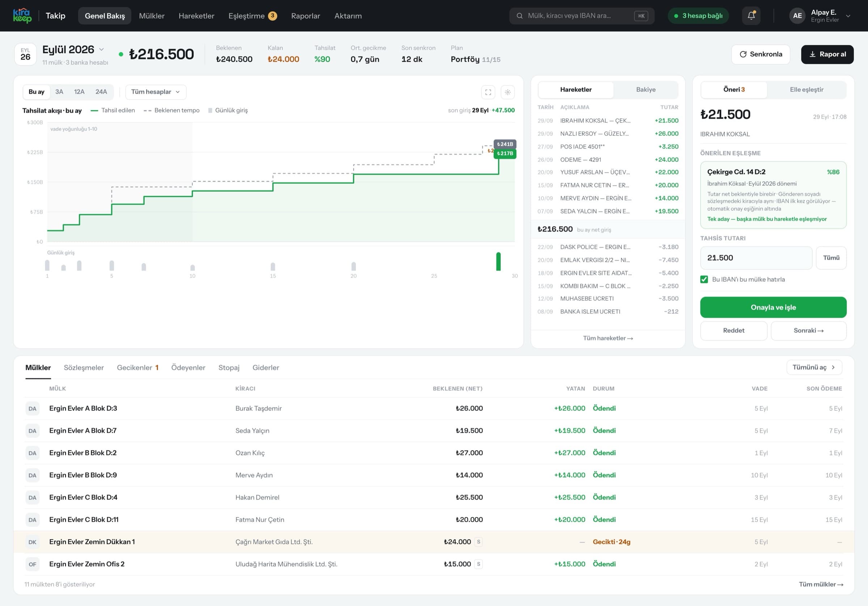Viewport: 868px width, 606px height.
Task: Open the Hareketler nav item
Action: click(196, 16)
